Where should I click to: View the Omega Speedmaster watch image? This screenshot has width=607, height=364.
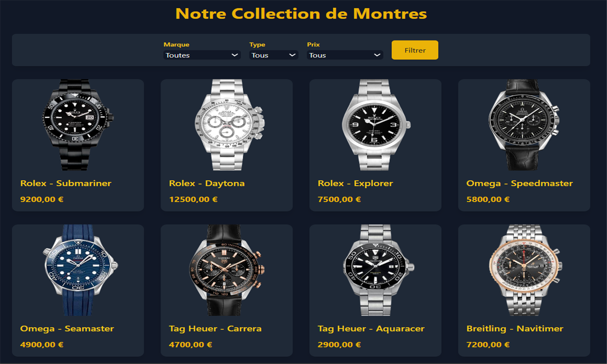click(x=524, y=125)
